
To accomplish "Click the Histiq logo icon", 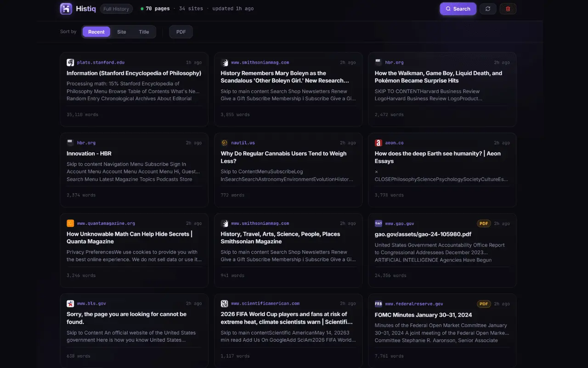I will 66,9.
